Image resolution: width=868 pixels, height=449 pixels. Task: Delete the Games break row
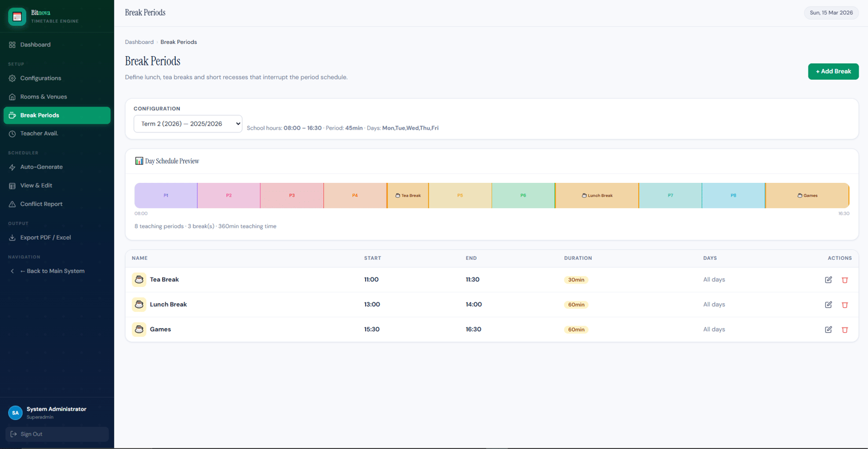pyautogui.click(x=845, y=330)
